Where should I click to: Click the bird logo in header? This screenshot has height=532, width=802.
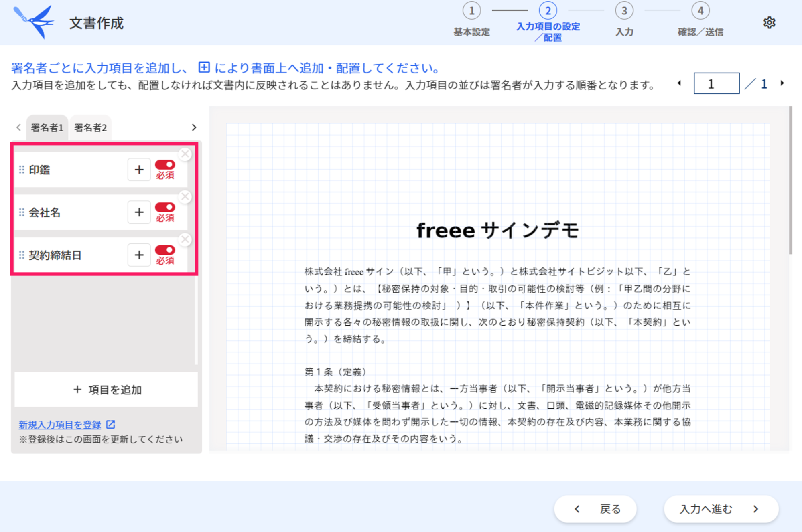pyautogui.click(x=34, y=22)
